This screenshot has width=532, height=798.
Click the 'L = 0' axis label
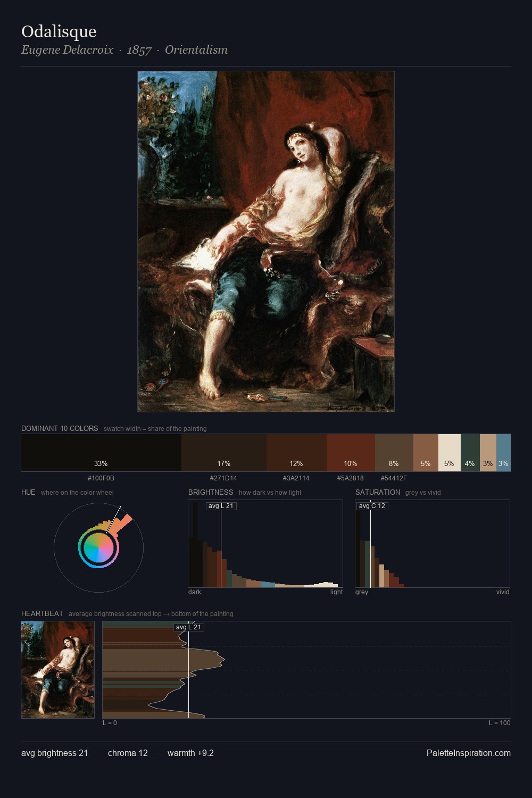[x=110, y=723]
